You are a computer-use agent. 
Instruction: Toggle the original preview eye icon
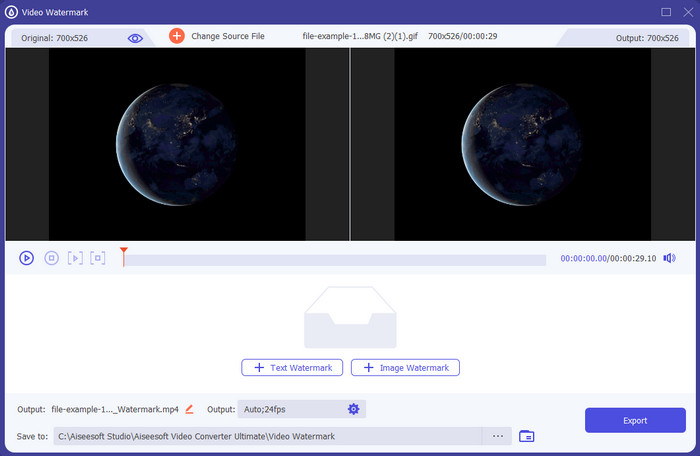[135, 37]
